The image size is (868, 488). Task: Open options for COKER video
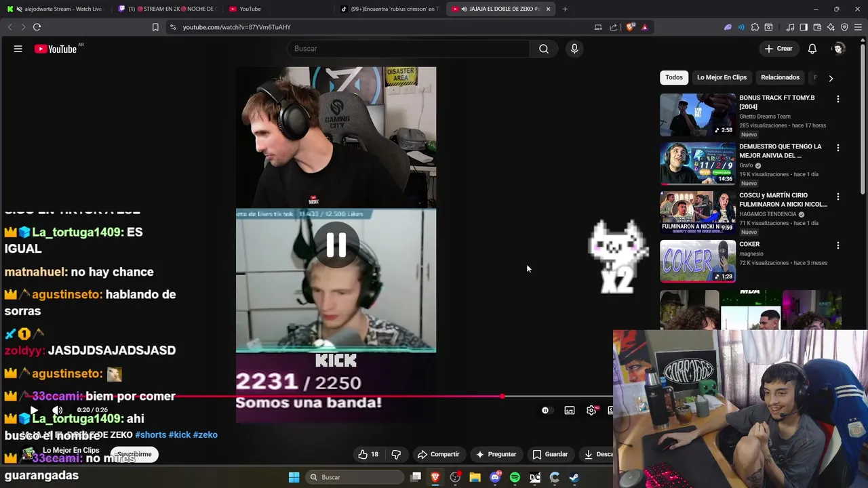tap(837, 245)
